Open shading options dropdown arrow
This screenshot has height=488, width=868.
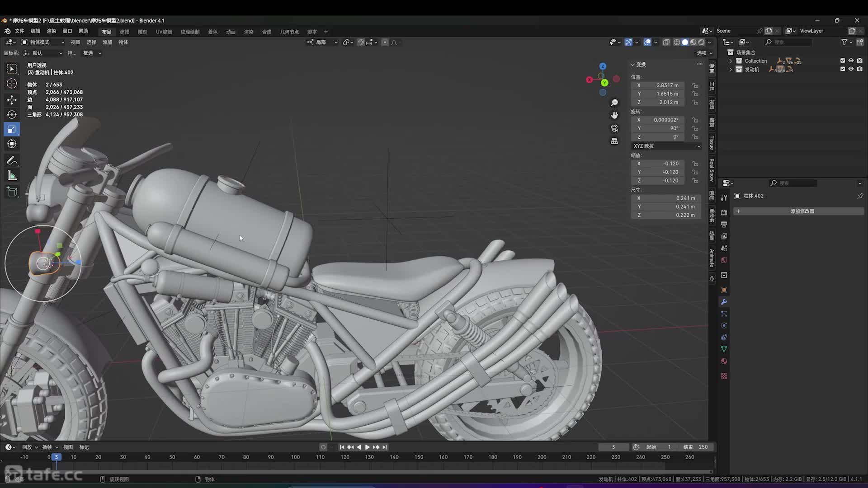[x=709, y=42]
